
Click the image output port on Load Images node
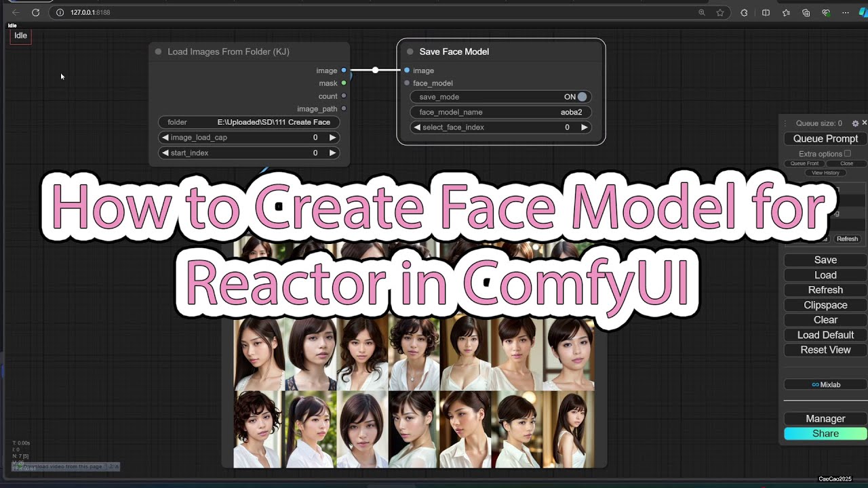[344, 70]
